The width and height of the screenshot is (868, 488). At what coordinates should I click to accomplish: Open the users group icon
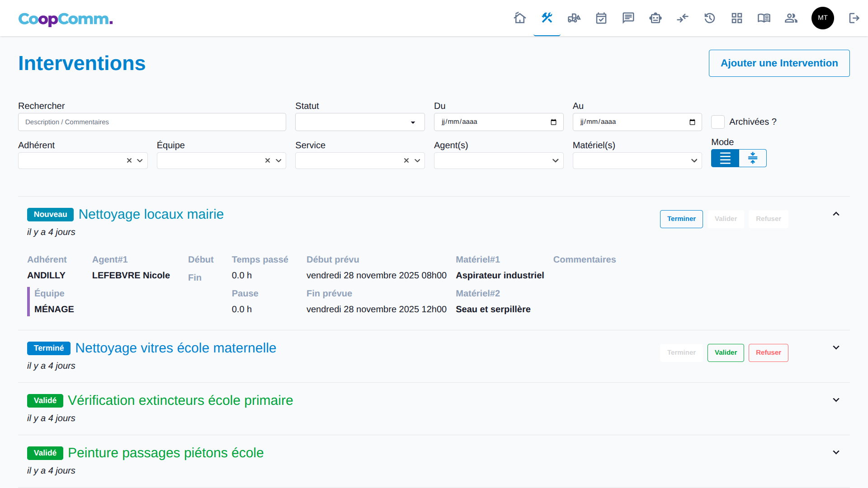[x=791, y=18]
